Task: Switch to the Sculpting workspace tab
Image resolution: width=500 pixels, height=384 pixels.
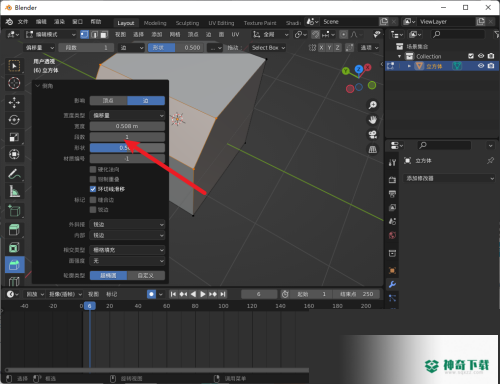Action: point(187,23)
